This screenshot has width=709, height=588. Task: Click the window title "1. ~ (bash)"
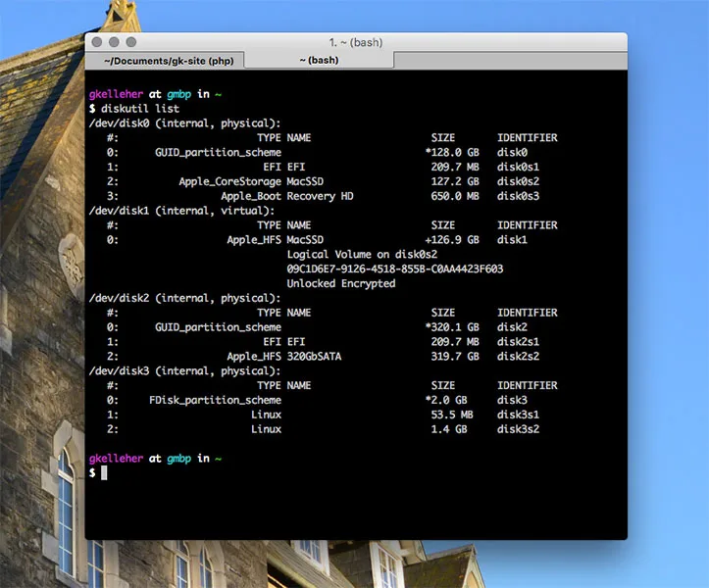(355, 42)
